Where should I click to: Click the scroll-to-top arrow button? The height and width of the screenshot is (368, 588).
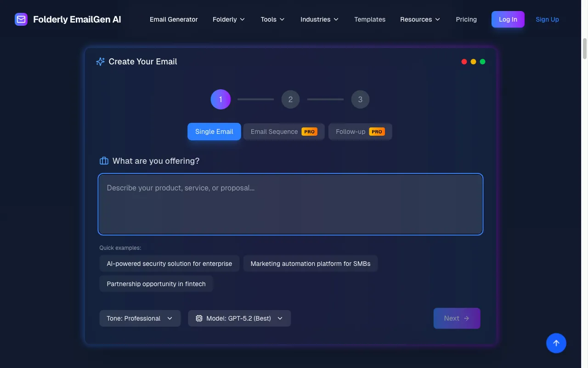point(556,343)
